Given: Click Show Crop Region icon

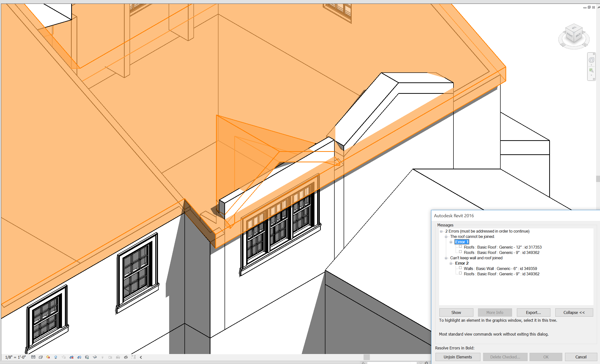Looking at the screenshot, I should [79, 357].
